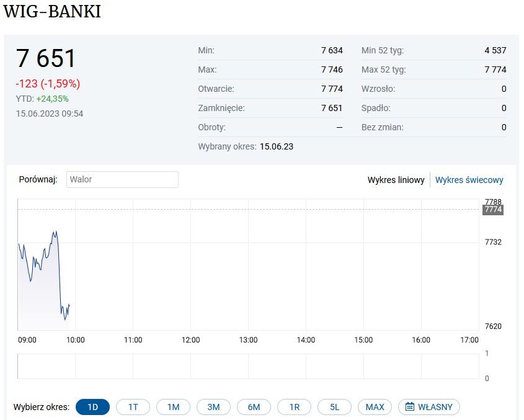Click the Otwarcie value 7 774

[332, 89]
